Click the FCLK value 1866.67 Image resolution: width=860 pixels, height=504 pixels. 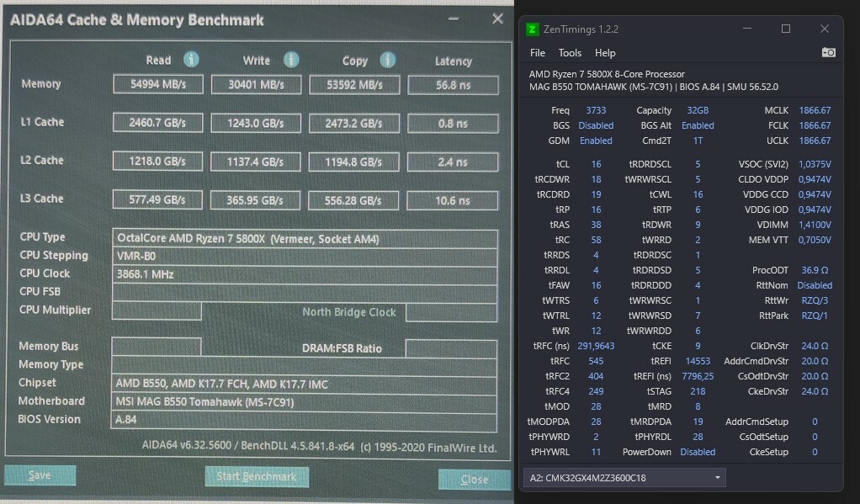(815, 125)
